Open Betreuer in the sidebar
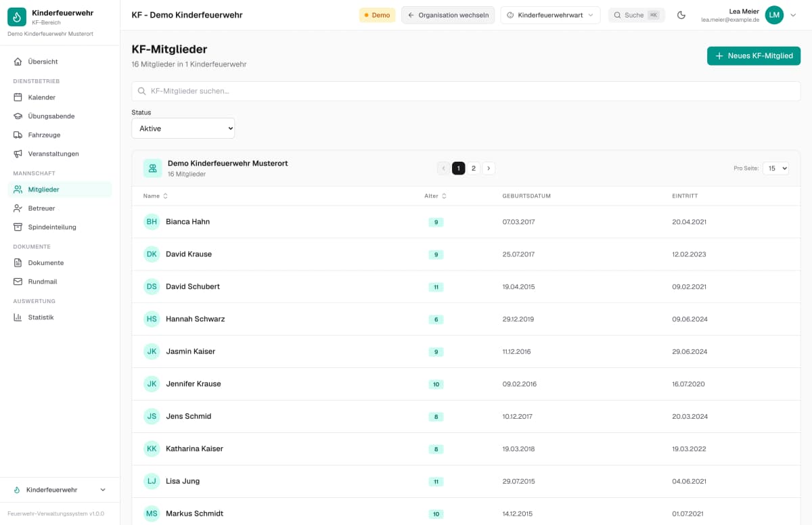This screenshot has height=525, width=812. tap(60, 208)
